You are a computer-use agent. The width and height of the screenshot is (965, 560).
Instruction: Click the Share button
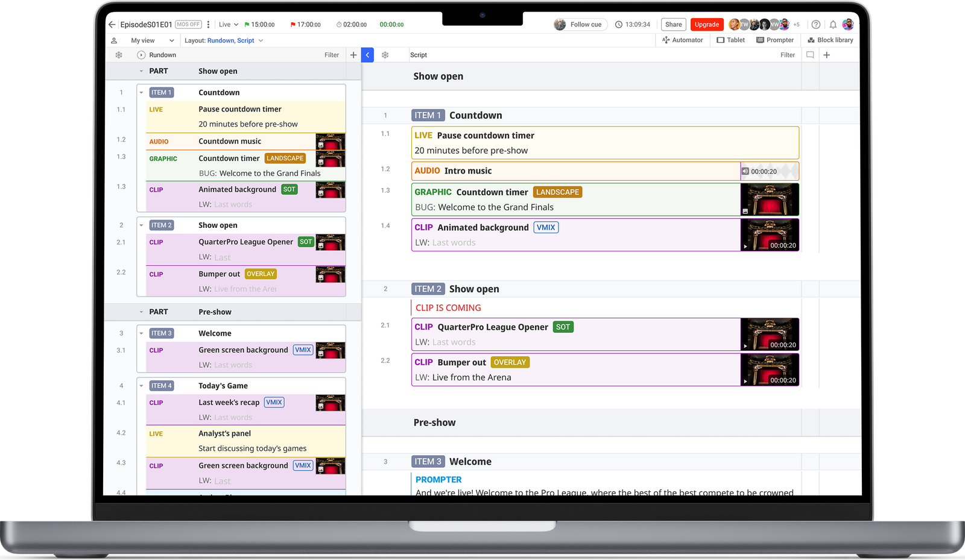(673, 25)
